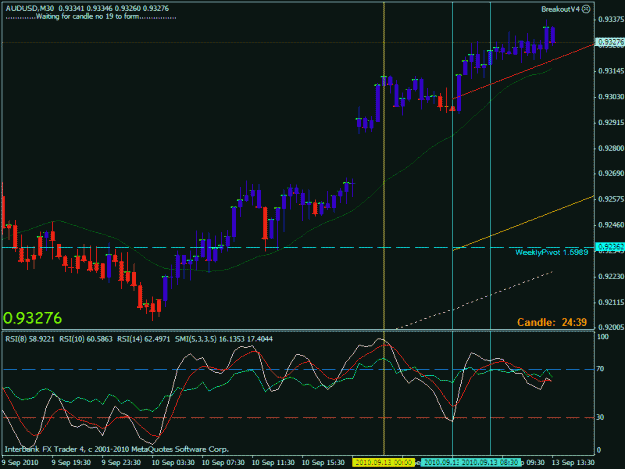Viewport: 625px width, 469px height.
Task: Click the 10 Sep 15:30 time axis label
Action: point(323,463)
